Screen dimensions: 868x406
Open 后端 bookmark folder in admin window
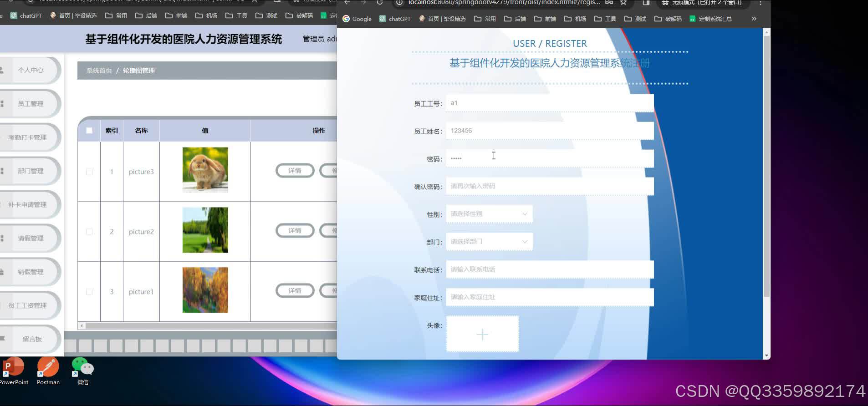(146, 15)
